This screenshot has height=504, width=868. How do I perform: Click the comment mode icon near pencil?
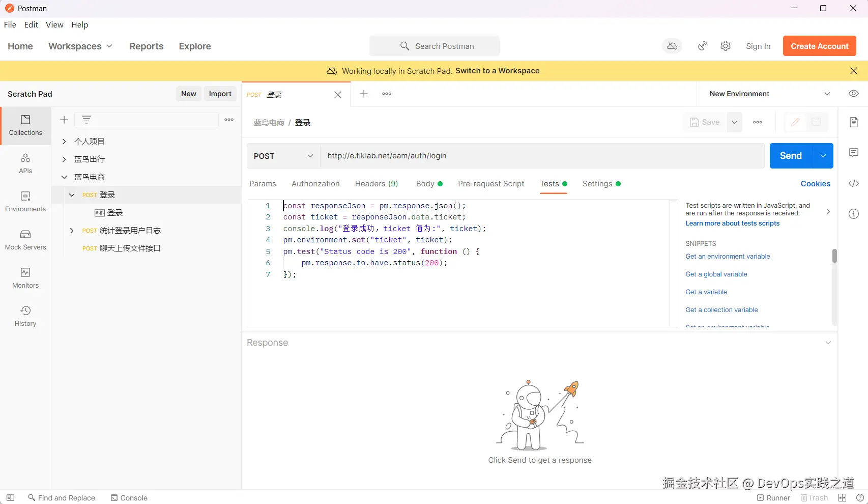point(816,122)
